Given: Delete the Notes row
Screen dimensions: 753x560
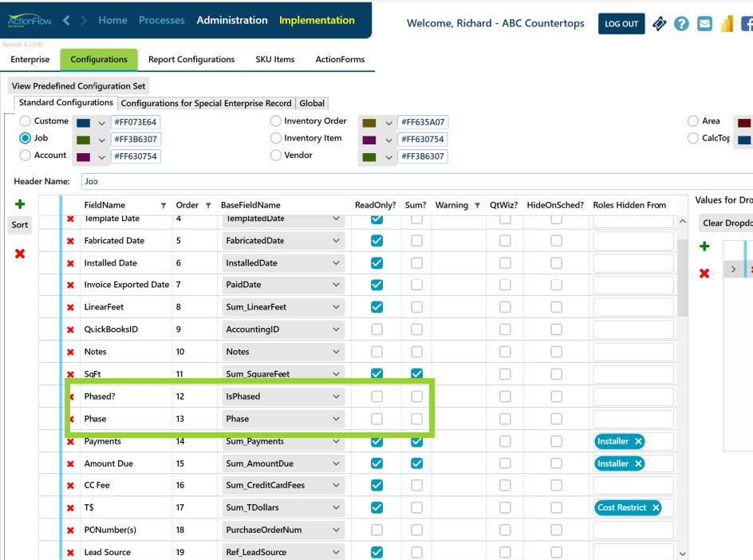Looking at the screenshot, I should pyautogui.click(x=70, y=352).
